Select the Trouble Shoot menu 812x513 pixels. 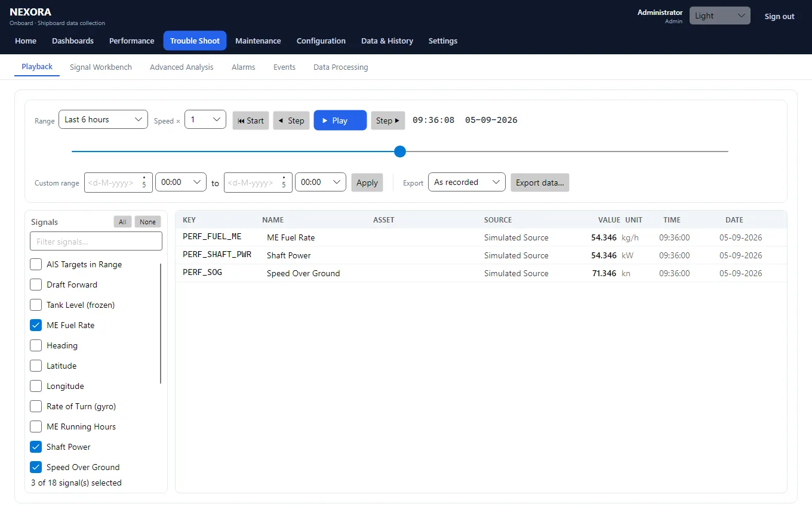pos(195,41)
